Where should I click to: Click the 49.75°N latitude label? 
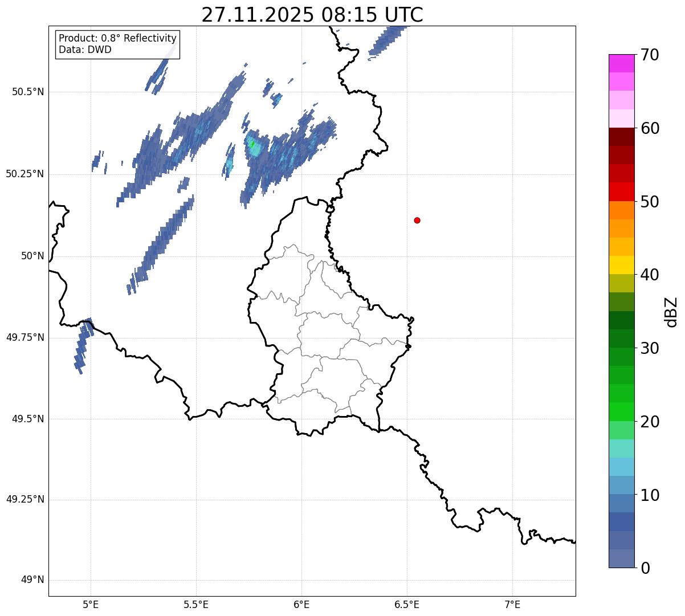tap(25, 337)
